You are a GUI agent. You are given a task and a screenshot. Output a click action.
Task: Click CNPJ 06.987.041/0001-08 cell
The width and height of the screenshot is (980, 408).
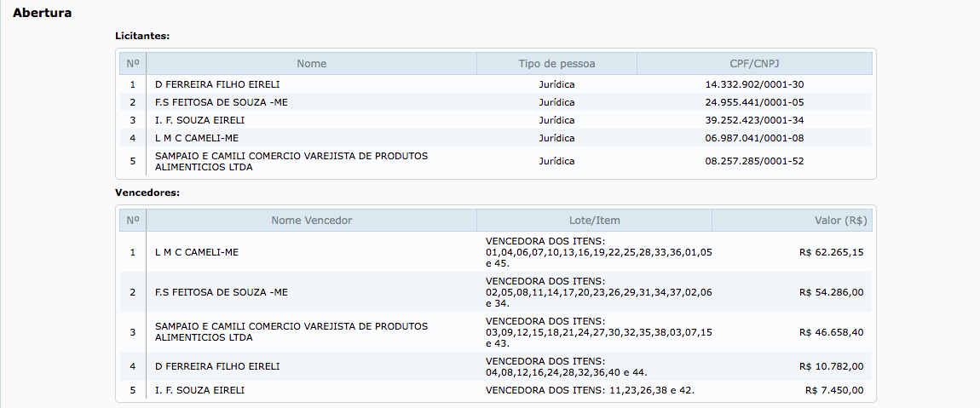coord(754,138)
